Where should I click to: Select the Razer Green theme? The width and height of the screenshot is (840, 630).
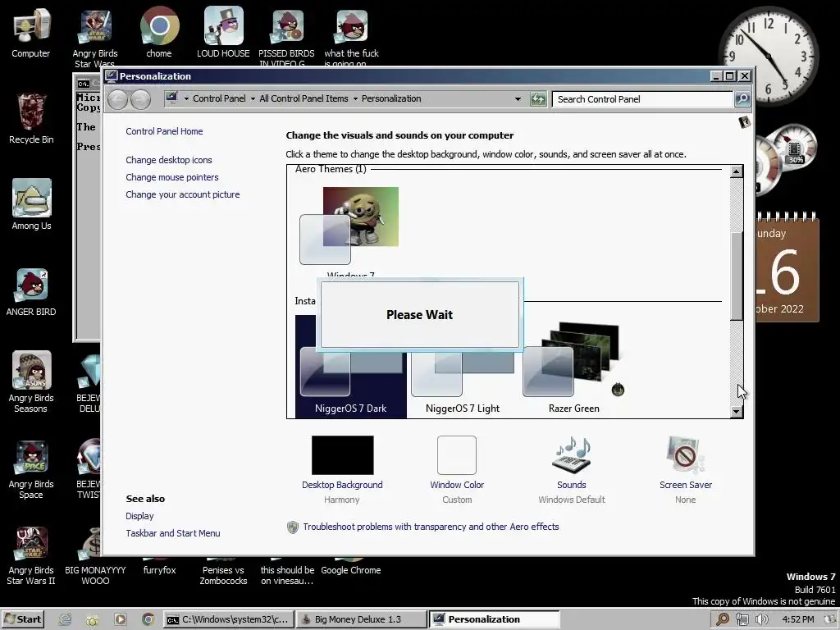point(573,367)
